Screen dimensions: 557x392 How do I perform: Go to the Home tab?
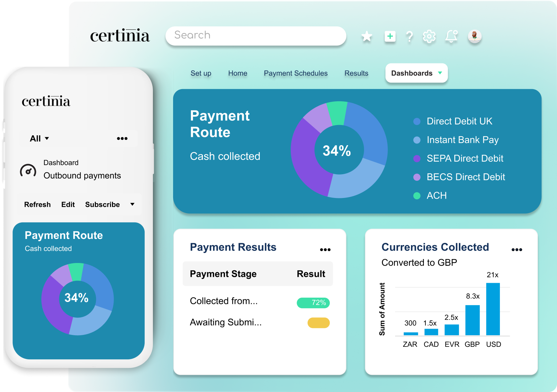pos(238,73)
